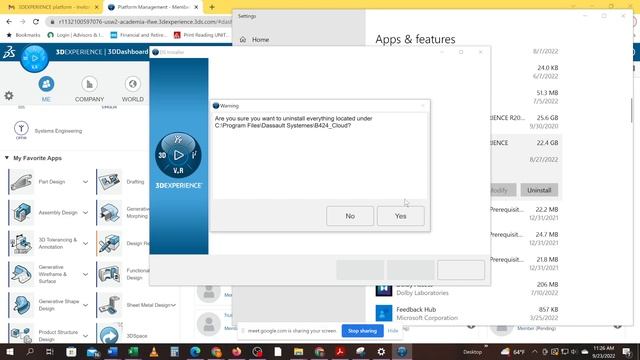
Task: Expand the 3D Tolerancing & Annotation chevron
Action: [x=85, y=243]
